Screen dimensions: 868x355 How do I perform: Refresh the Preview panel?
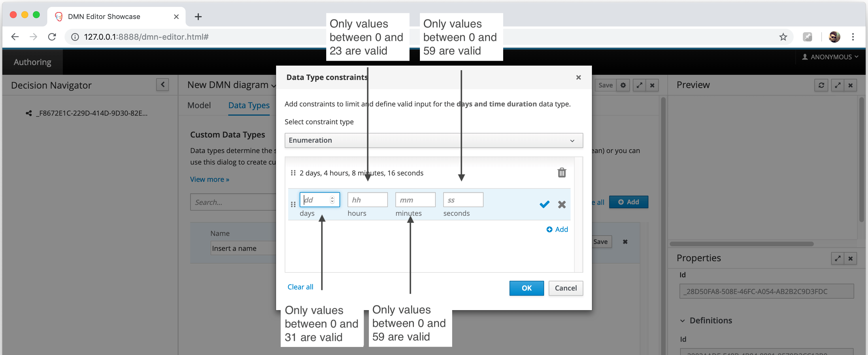coord(821,85)
